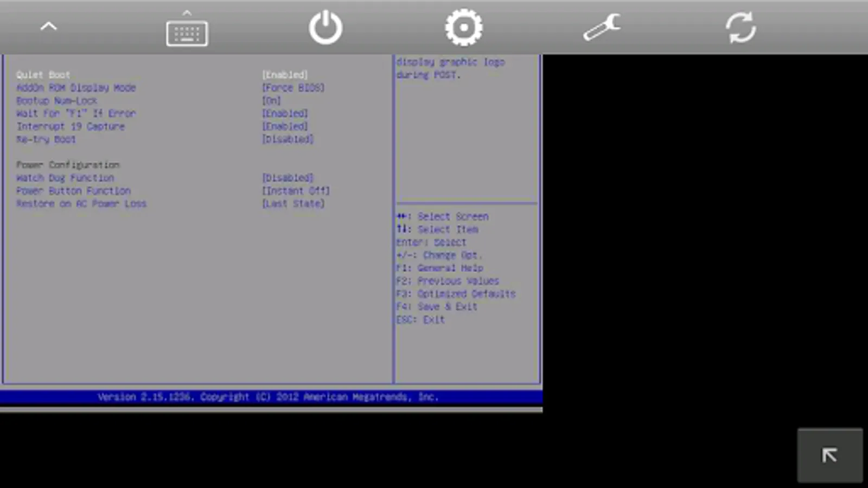This screenshot has height=488, width=868.
Task: Select Bootup Num-Lock setting
Action: (56, 101)
